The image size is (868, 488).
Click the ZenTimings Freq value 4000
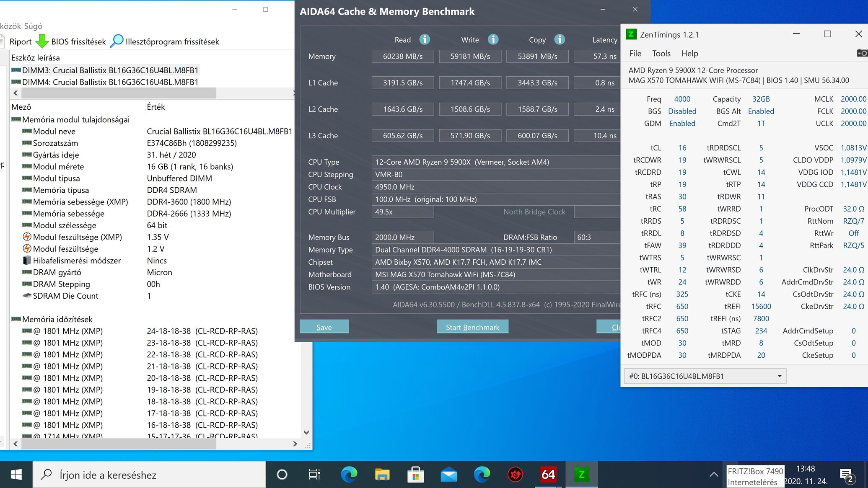[682, 99]
